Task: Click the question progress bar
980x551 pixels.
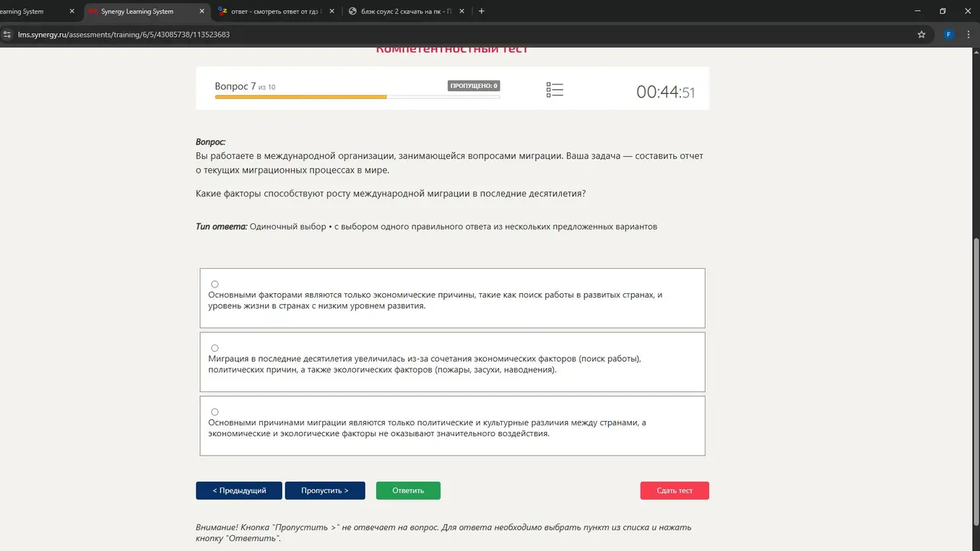Action: coord(357,97)
